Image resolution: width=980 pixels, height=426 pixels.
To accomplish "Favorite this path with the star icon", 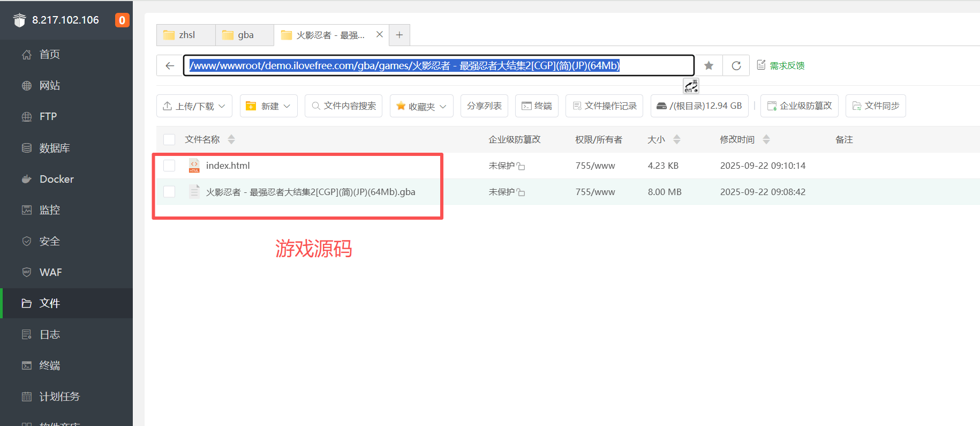I will tap(708, 65).
